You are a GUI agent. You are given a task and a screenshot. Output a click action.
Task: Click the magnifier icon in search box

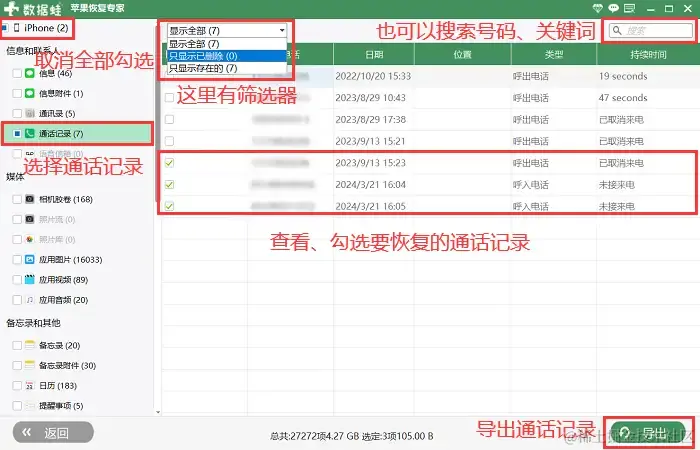[x=617, y=30]
